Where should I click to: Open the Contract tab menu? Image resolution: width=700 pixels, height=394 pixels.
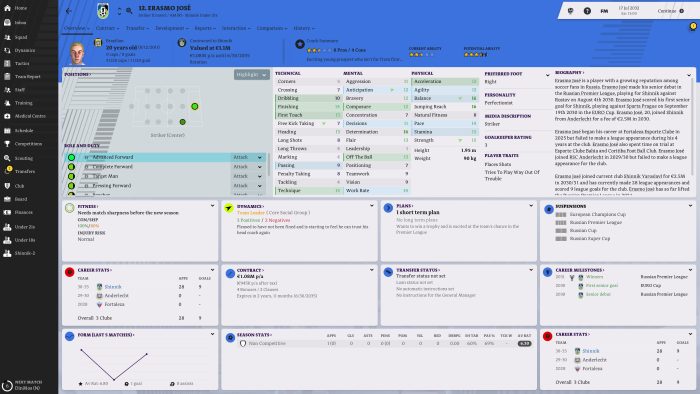108,28
